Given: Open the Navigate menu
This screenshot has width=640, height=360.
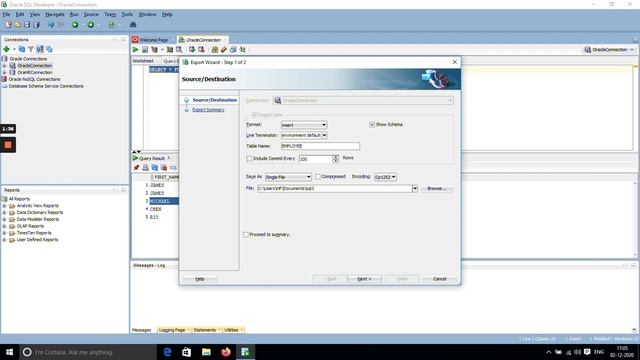Looking at the screenshot, I should coord(55,14).
